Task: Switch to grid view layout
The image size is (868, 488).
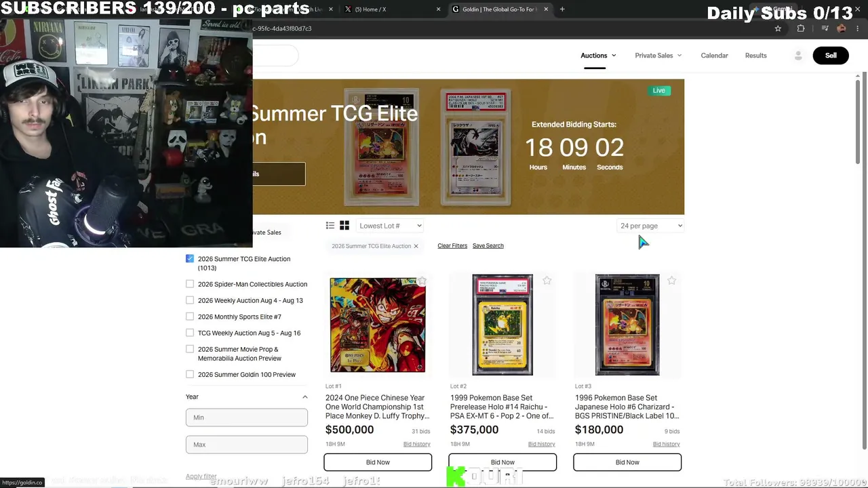Action: click(x=344, y=226)
